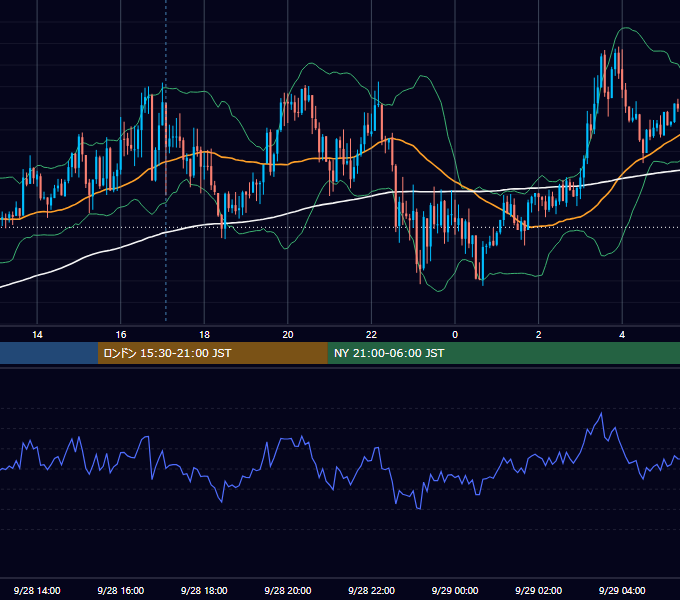Click the 14 hour axis label

[x=37, y=335]
